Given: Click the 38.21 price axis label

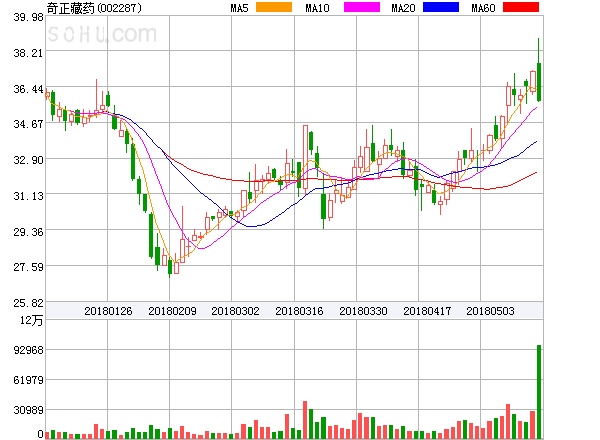Looking at the screenshot, I should [28, 53].
